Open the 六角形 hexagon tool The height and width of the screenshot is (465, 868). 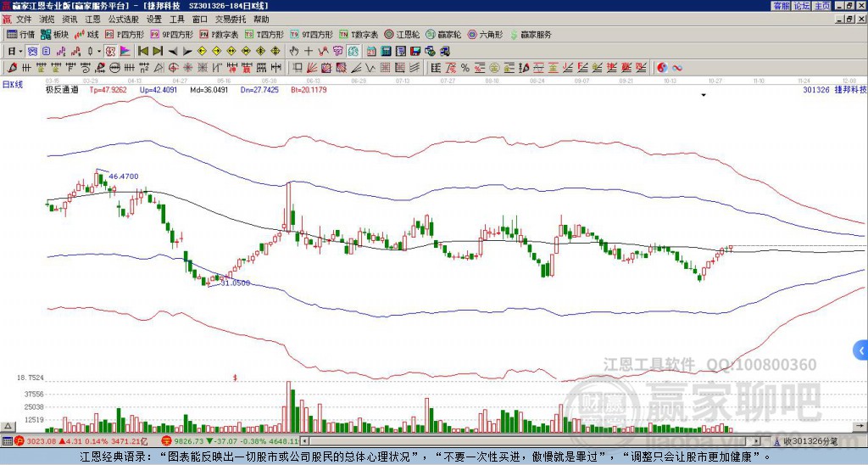coord(485,34)
